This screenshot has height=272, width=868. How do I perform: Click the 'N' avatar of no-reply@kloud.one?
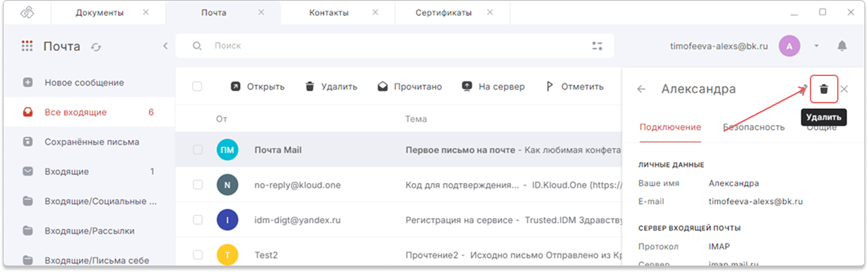227,184
